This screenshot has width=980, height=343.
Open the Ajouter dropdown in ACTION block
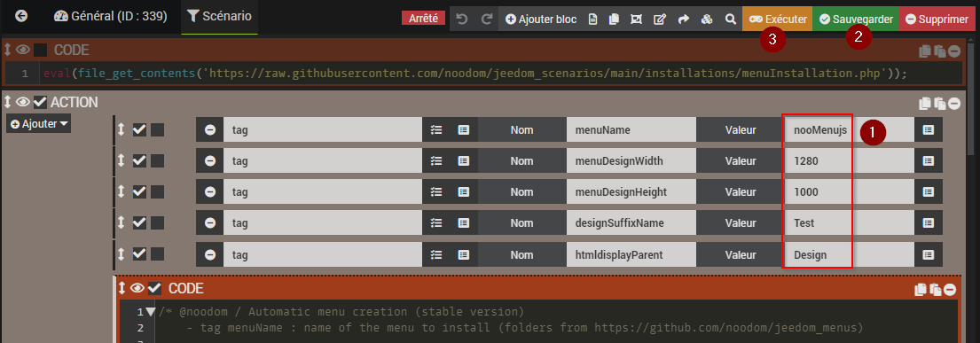[39, 124]
